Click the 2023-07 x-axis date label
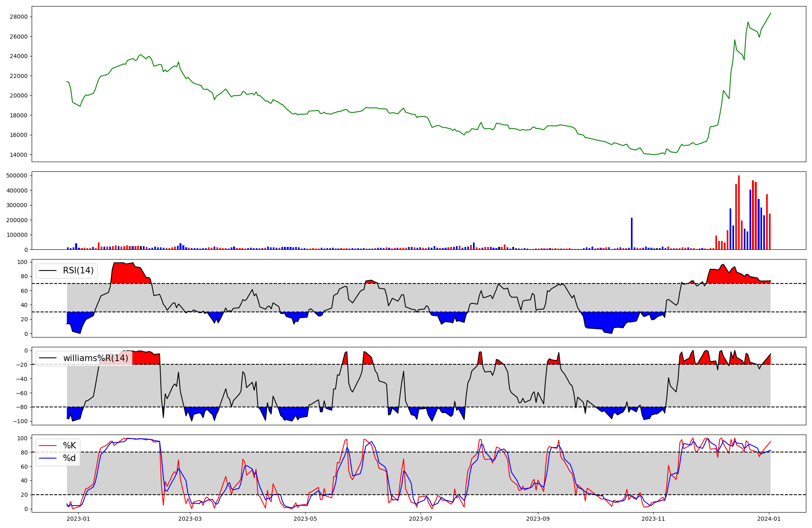Image resolution: width=812 pixels, height=528 pixels. click(421, 519)
